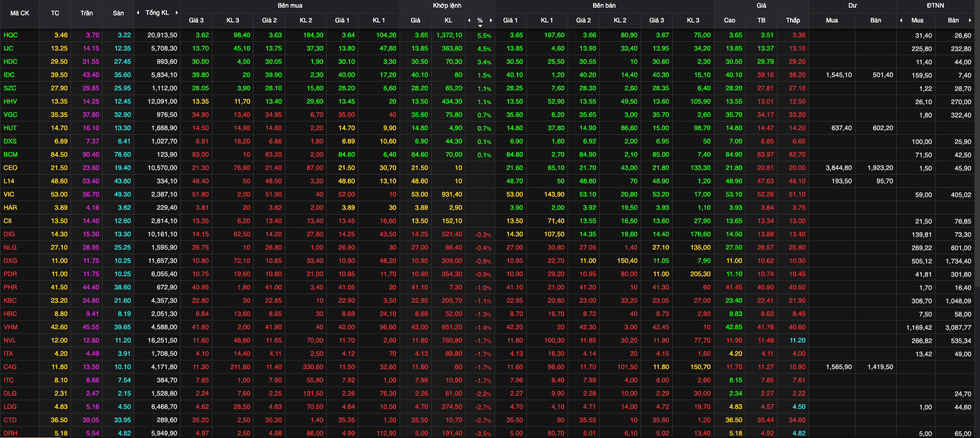
Task: Select VIC matched volume 931,40
Action: 452,194
